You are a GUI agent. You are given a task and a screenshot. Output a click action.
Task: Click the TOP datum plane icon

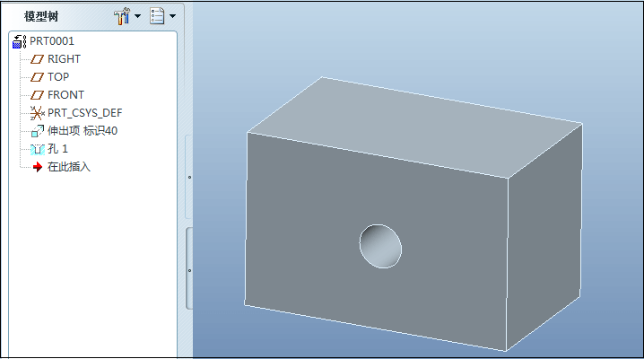coord(37,77)
